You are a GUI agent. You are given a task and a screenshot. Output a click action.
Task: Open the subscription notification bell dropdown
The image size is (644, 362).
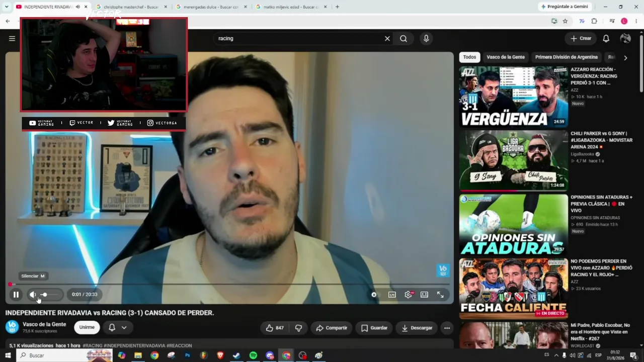point(117,327)
